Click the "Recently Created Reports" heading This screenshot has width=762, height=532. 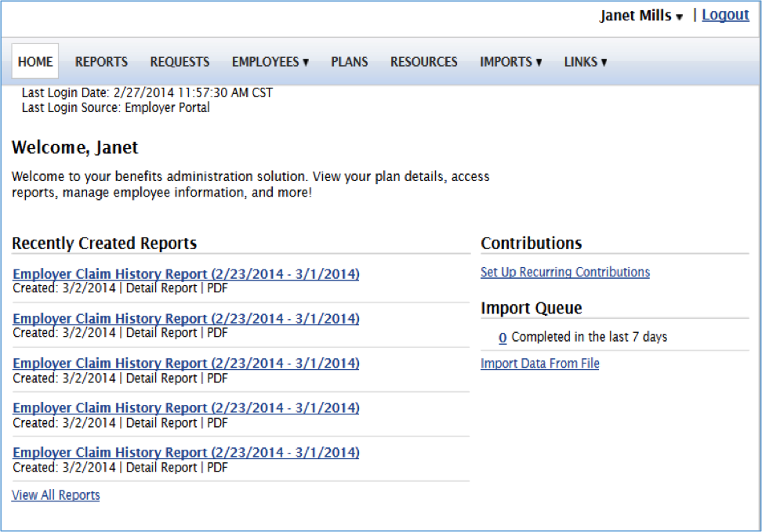point(104,243)
